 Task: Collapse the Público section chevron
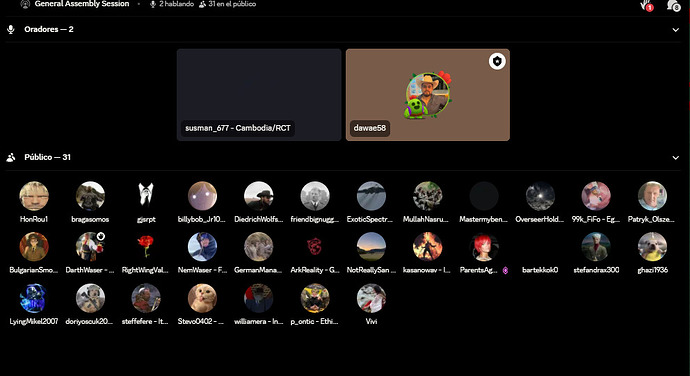[x=675, y=158]
